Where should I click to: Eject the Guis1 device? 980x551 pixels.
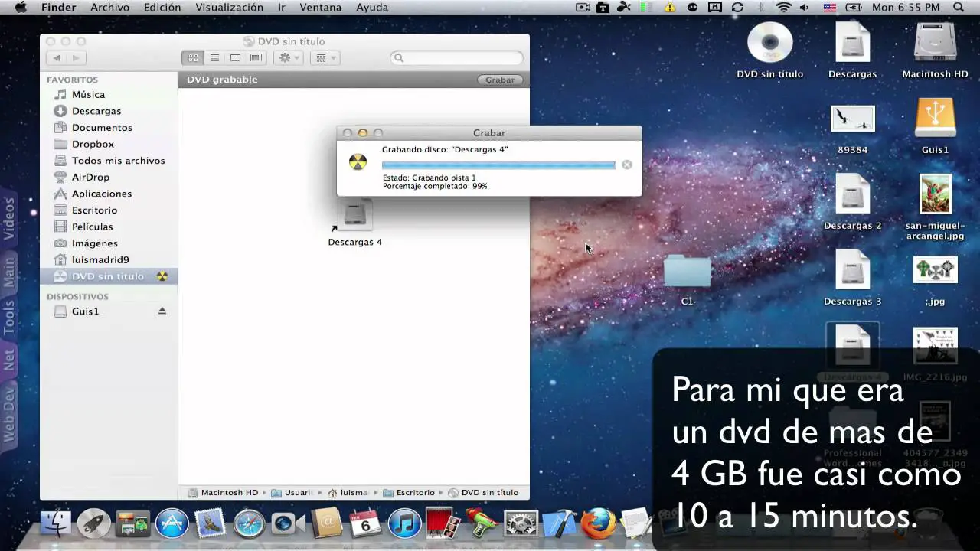click(x=162, y=311)
